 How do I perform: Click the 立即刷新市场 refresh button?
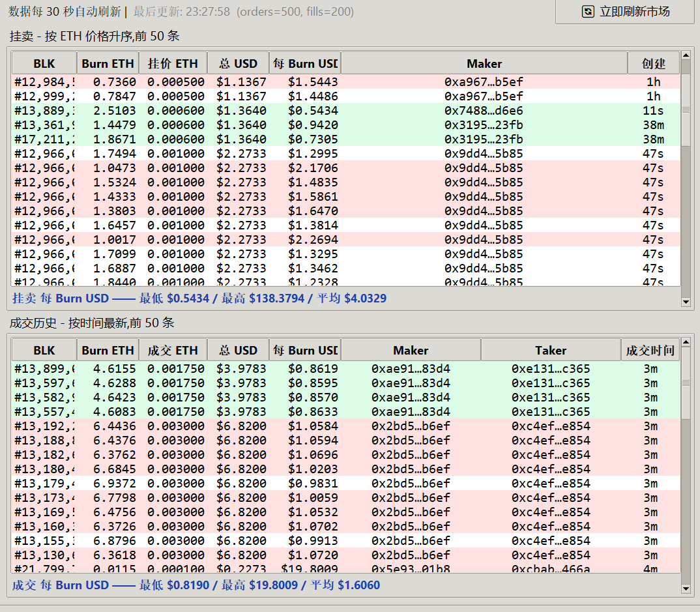[625, 12]
